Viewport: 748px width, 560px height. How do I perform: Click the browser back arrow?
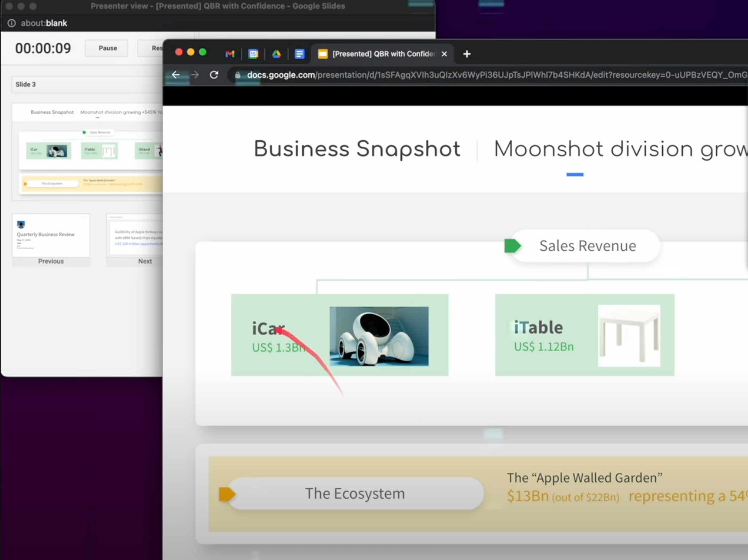coord(176,75)
